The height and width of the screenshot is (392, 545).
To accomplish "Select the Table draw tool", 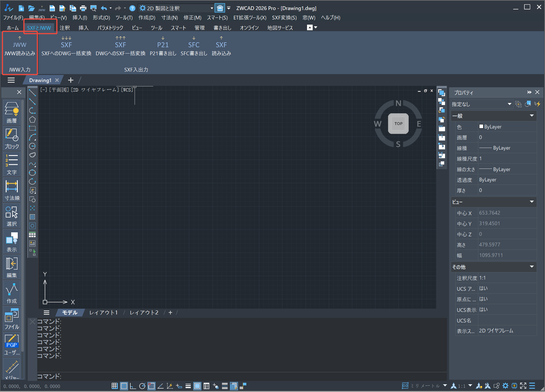I will coord(32,235).
